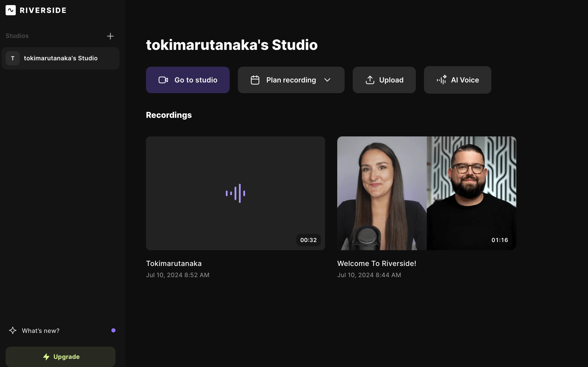The width and height of the screenshot is (588, 367).
Task: Click the What's new sparkle star icon
Action: point(13,331)
